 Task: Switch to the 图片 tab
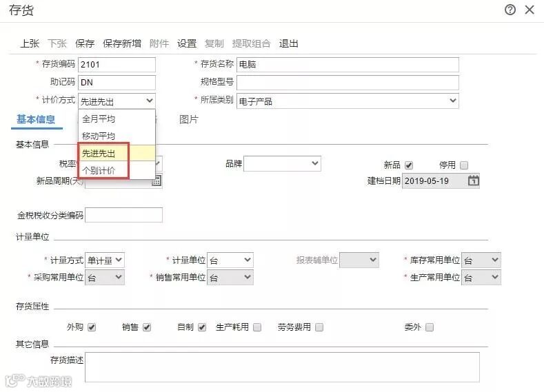point(189,119)
